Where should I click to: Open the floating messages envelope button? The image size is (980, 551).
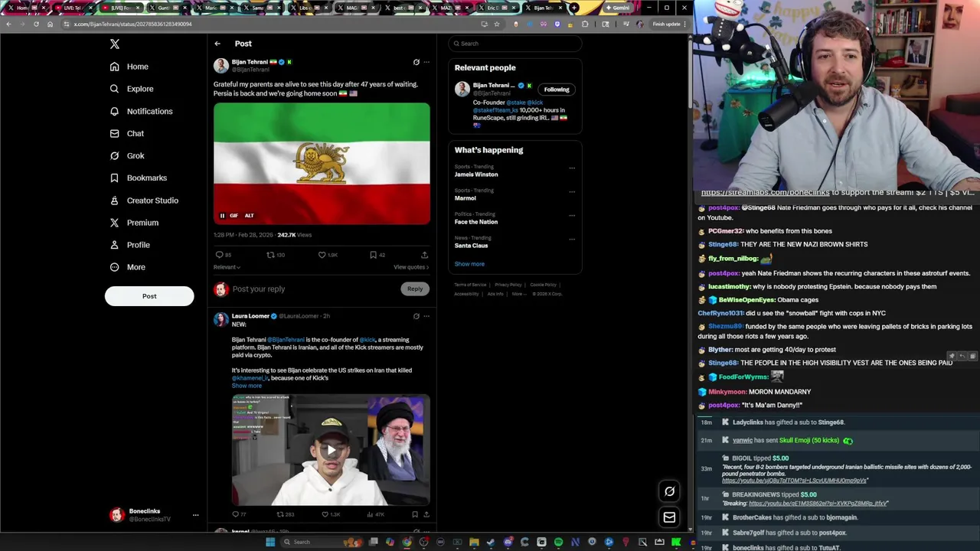[669, 517]
